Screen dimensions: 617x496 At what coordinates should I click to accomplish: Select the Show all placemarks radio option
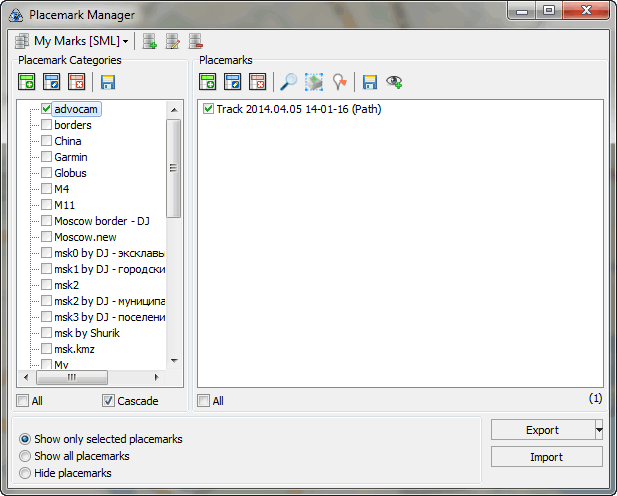(x=26, y=456)
